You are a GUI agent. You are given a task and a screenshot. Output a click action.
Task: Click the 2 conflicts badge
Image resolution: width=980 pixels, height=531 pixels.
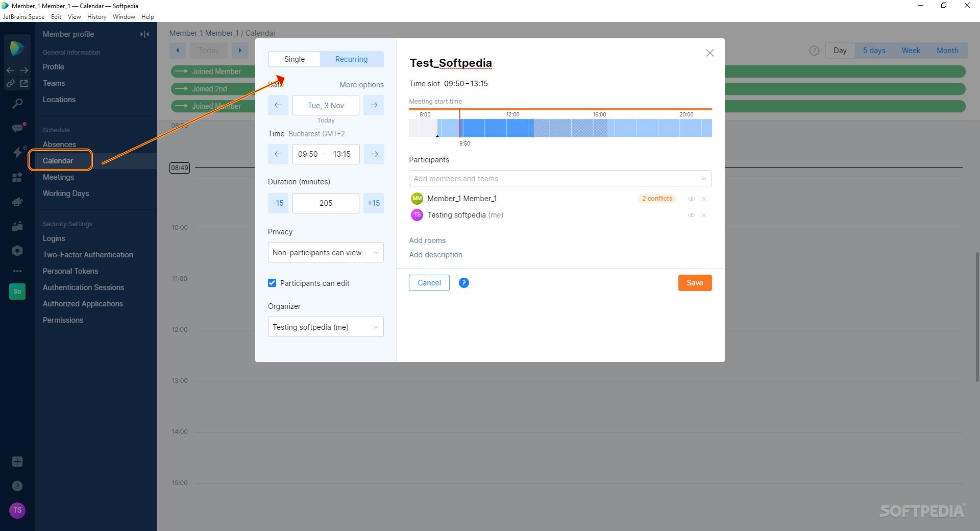(657, 199)
